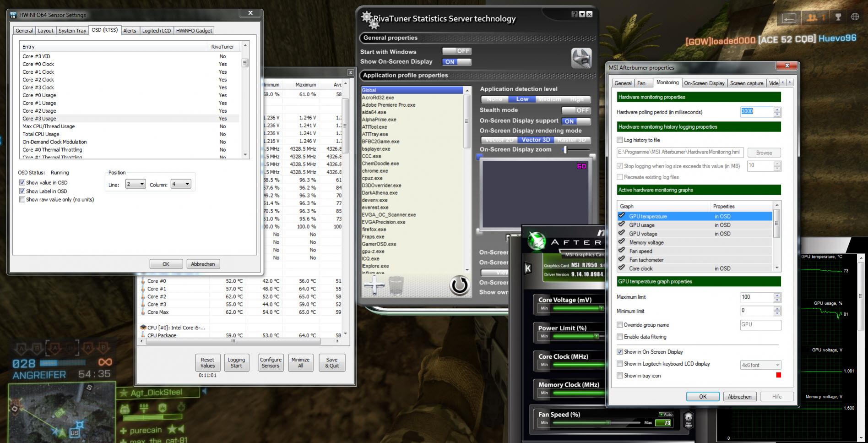The height and width of the screenshot is (443, 868).
Task: Toggle Start with Windows switch
Action: pos(457,51)
